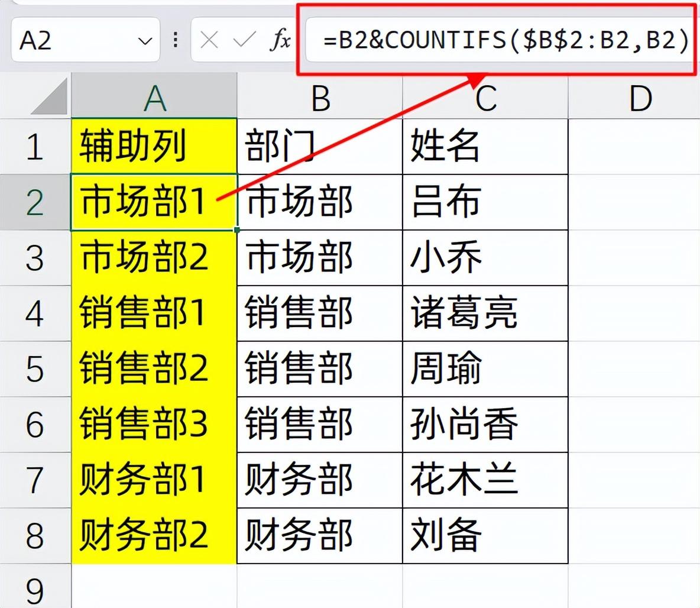700x608 pixels.
Task: Click the Name Box showing A2
Action: click(85, 40)
